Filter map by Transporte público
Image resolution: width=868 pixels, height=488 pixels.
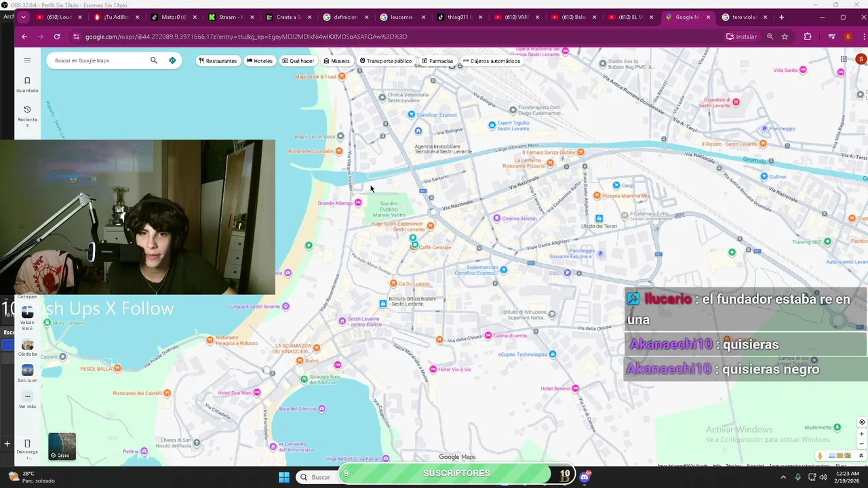click(386, 61)
